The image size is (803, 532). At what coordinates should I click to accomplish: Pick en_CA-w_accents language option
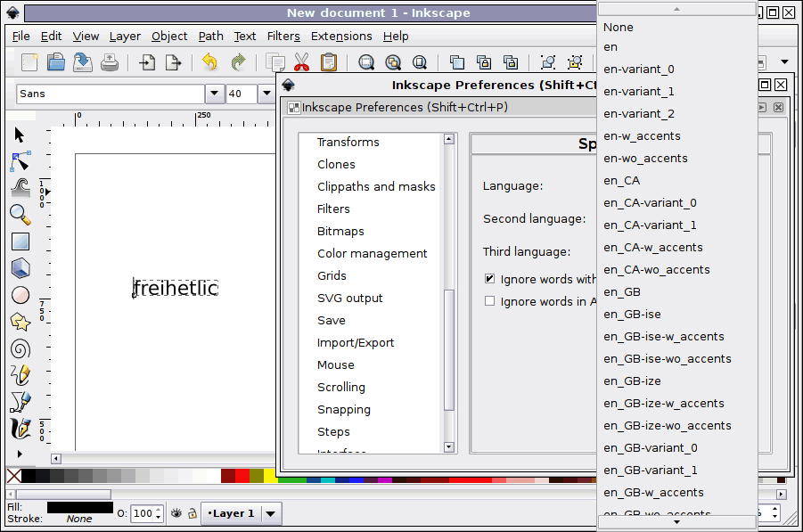coord(677,248)
